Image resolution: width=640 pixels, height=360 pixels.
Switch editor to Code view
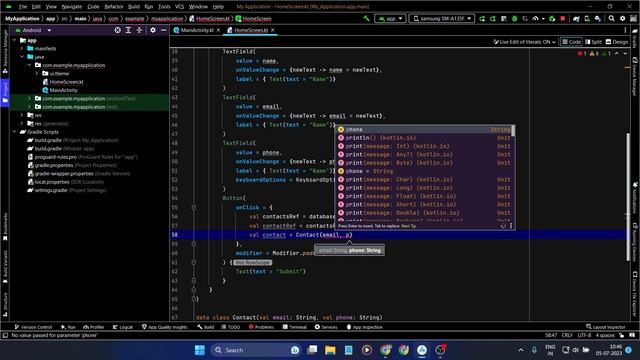click(x=571, y=42)
